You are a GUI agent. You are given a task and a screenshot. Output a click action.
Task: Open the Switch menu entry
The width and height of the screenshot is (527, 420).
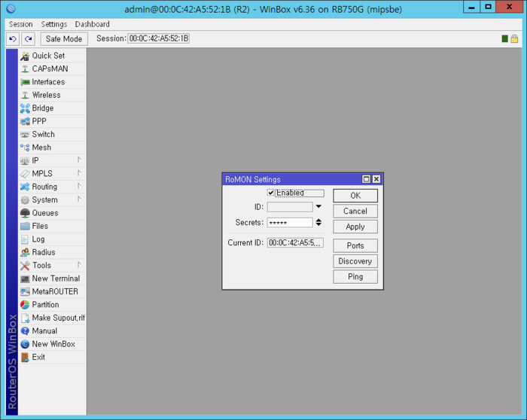[x=52, y=134]
